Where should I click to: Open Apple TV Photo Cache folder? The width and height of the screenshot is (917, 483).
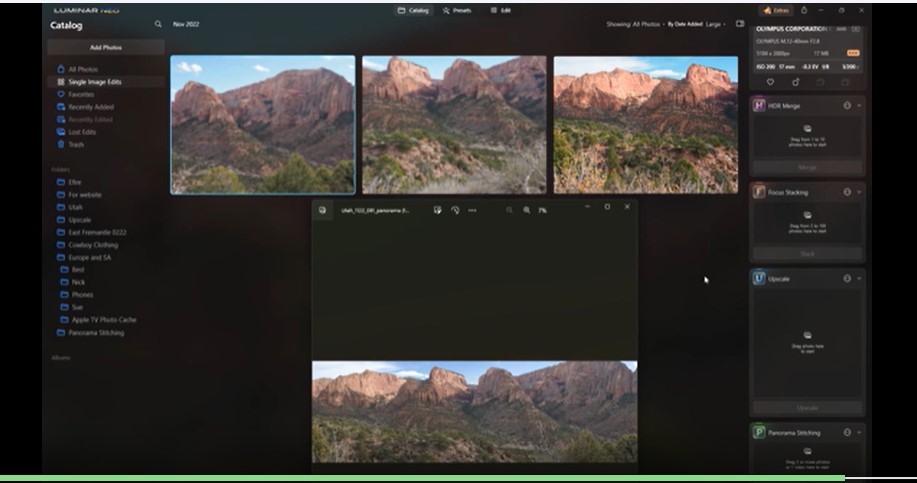(104, 320)
